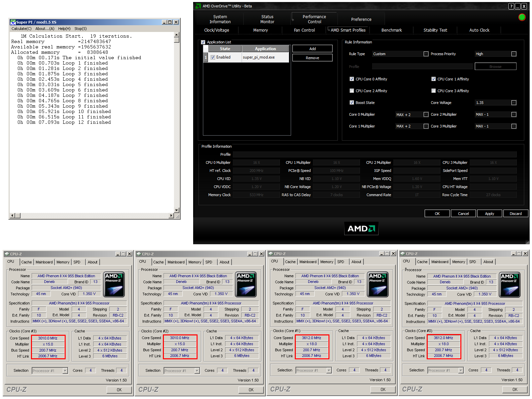Enable CPU Core 3 Affinity
The height and width of the screenshot is (399, 532).
click(433, 91)
